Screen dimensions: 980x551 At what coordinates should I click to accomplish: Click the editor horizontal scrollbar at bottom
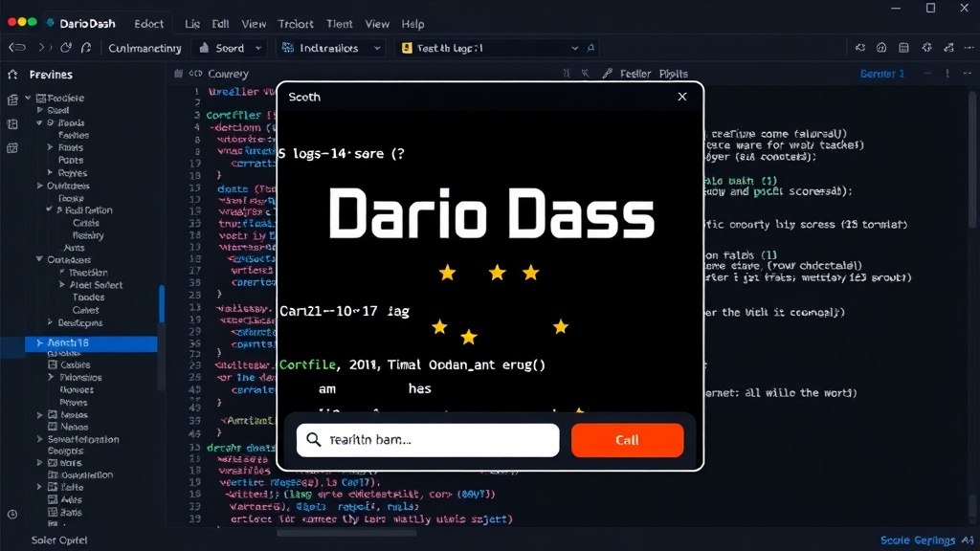tap(346, 534)
